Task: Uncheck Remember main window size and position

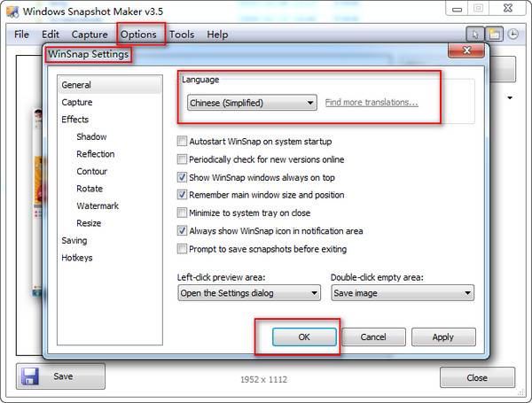Action: click(x=182, y=195)
